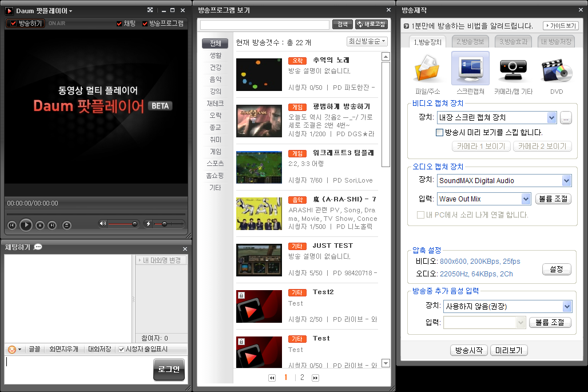
Task: Mute sound with the speaker icon
Action: (102, 224)
